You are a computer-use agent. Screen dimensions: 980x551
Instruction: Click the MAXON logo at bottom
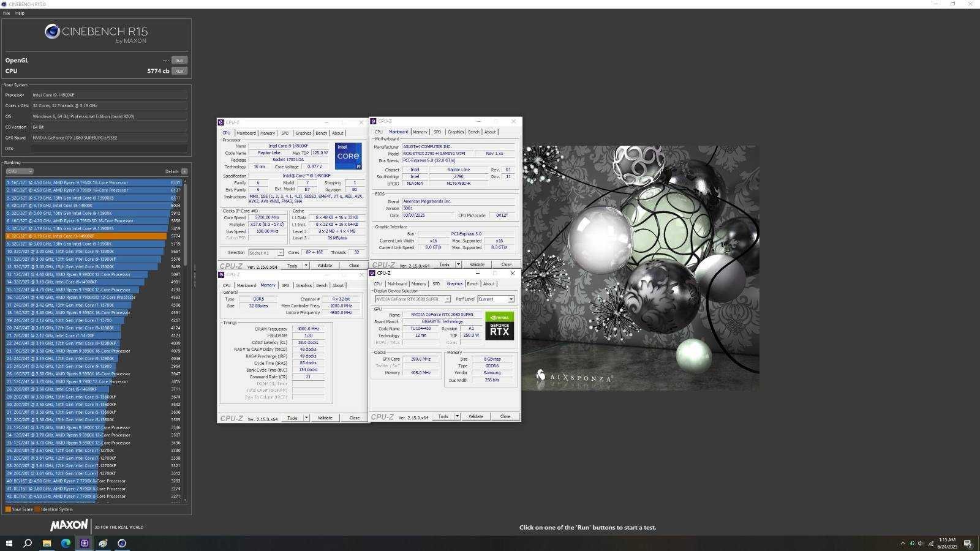tap(69, 525)
